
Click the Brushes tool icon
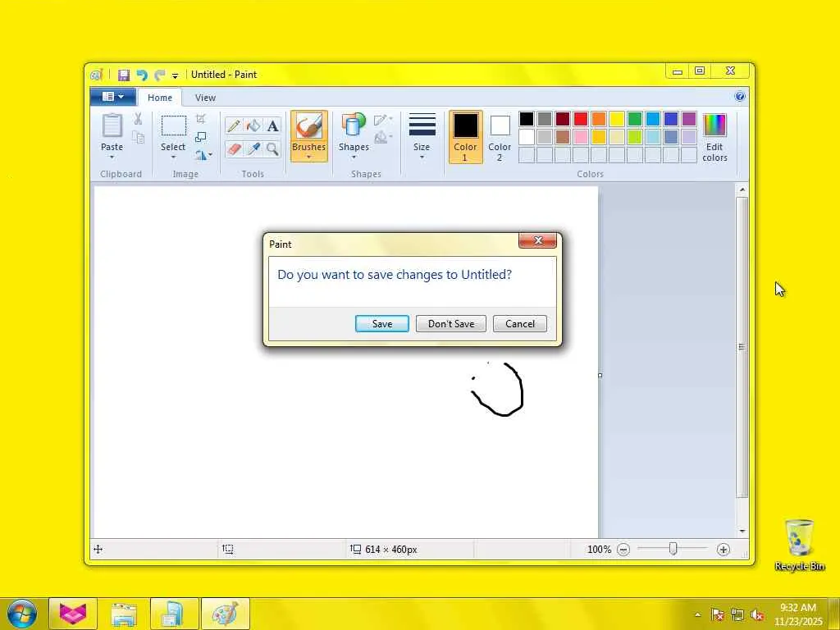pyautogui.click(x=309, y=126)
